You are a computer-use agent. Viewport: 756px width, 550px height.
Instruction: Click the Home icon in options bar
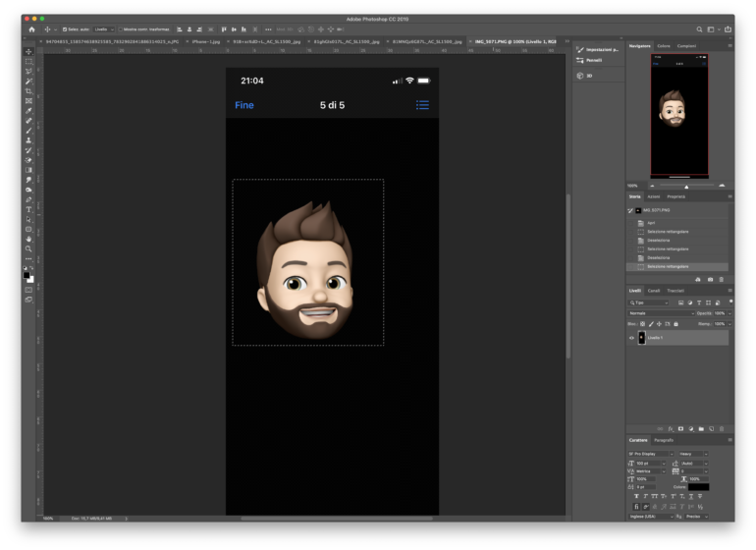tap(31, 29)
